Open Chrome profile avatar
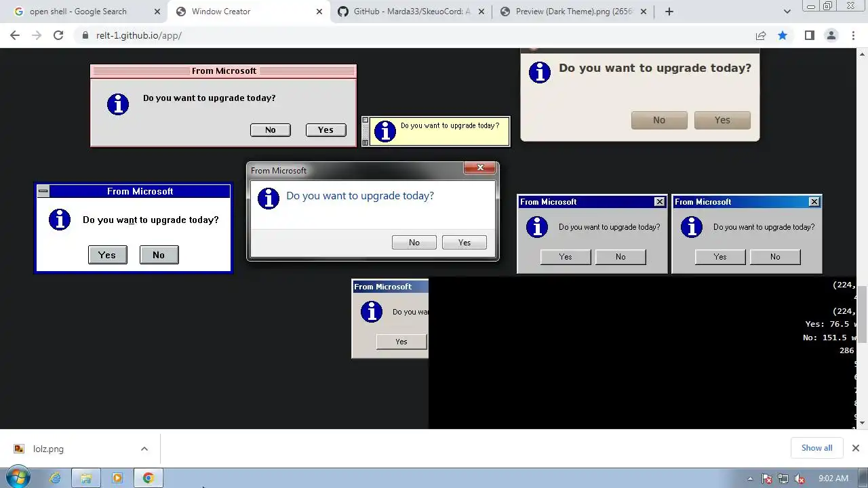Viewport: 868px width, 488px height. [x=831, y=35]
